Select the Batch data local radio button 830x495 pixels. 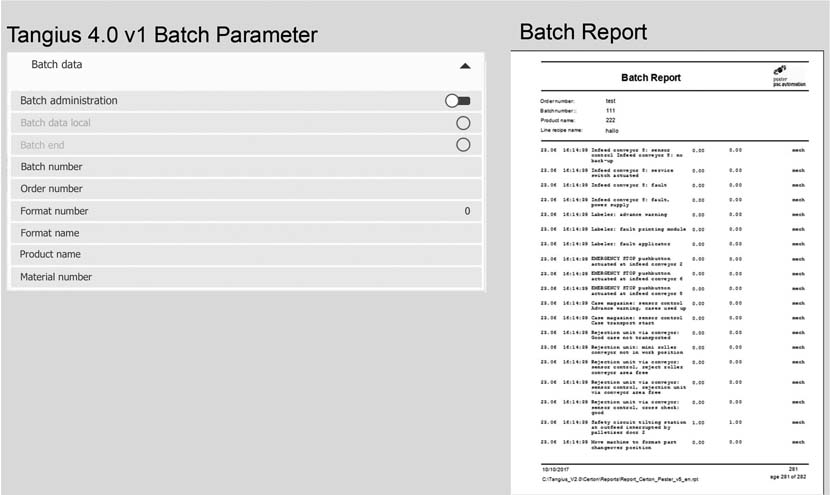tap(463, 123)
